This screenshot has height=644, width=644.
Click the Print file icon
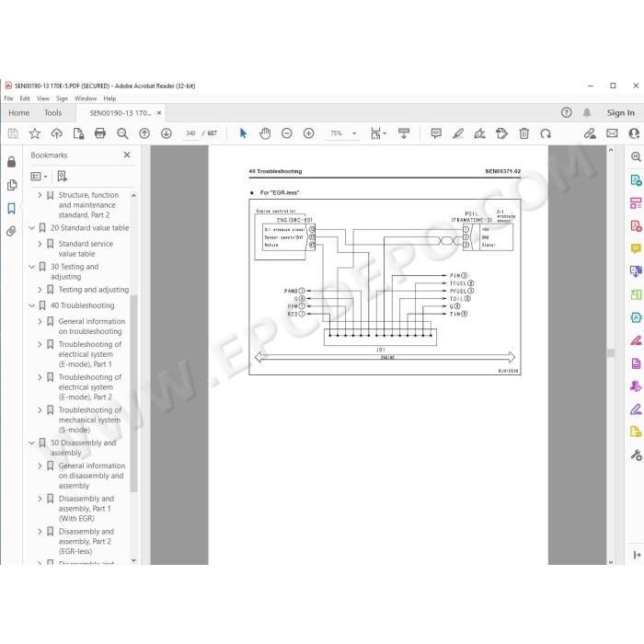pos(99,133)
